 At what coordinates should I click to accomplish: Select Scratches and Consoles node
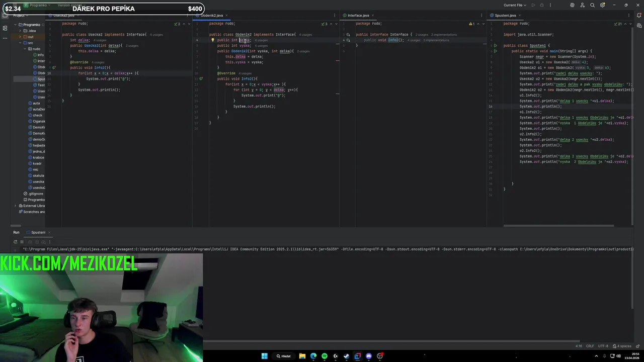click(x=32, y=212)
